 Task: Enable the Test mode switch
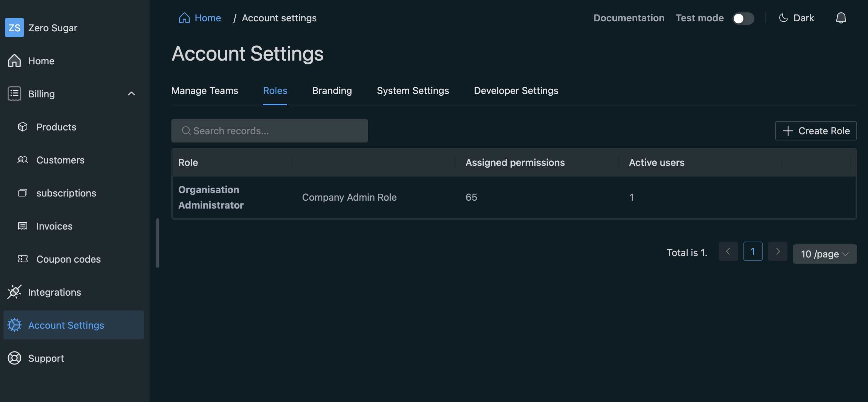[x=743, y=18]
